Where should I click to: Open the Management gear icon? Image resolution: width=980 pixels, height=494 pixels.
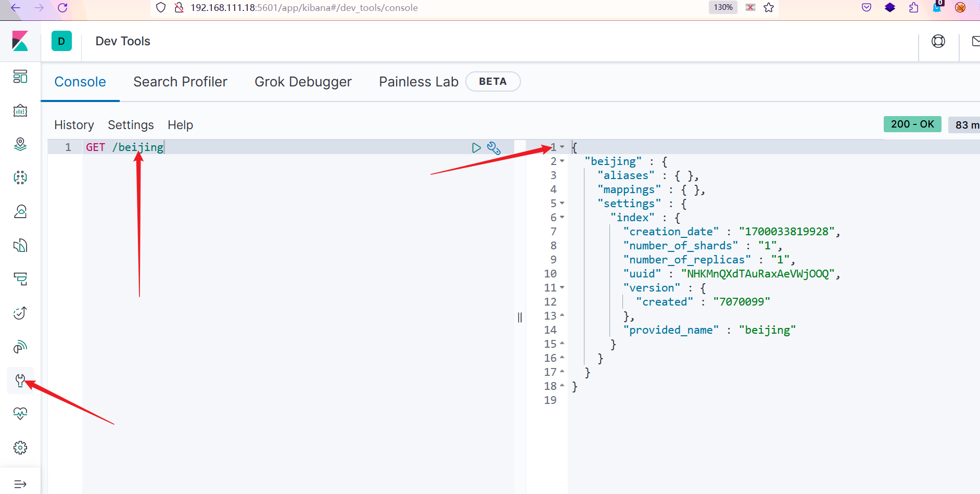pyautogui.click(x=20, y=448)
